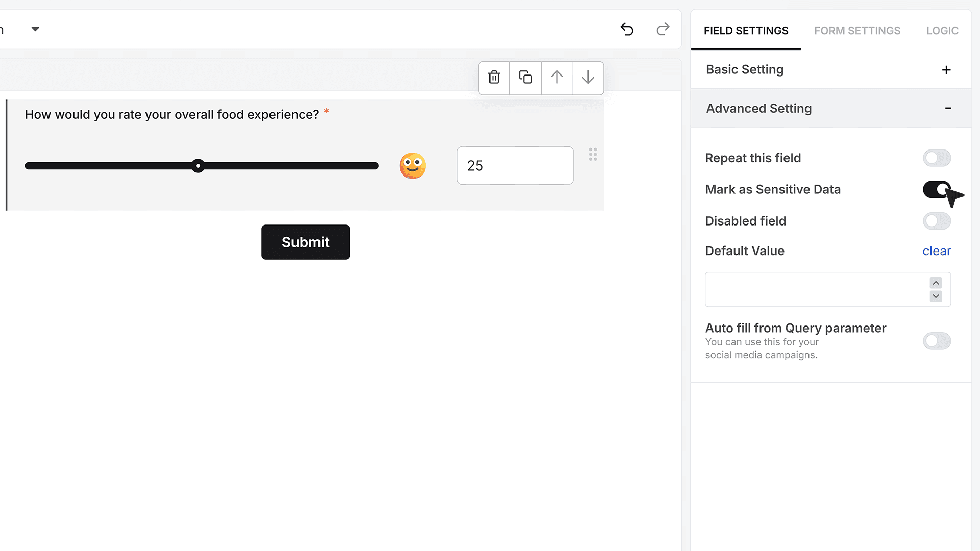The height and width of the screenshot is (551, 980).
Task: Move the field up with the arrow icon
Action: pos(557,78)
